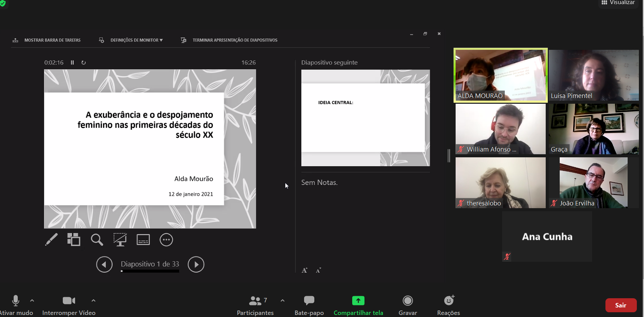This screenshot has width=644, height=317.
Task: Increase notes font size
Action: click(304, 270)
